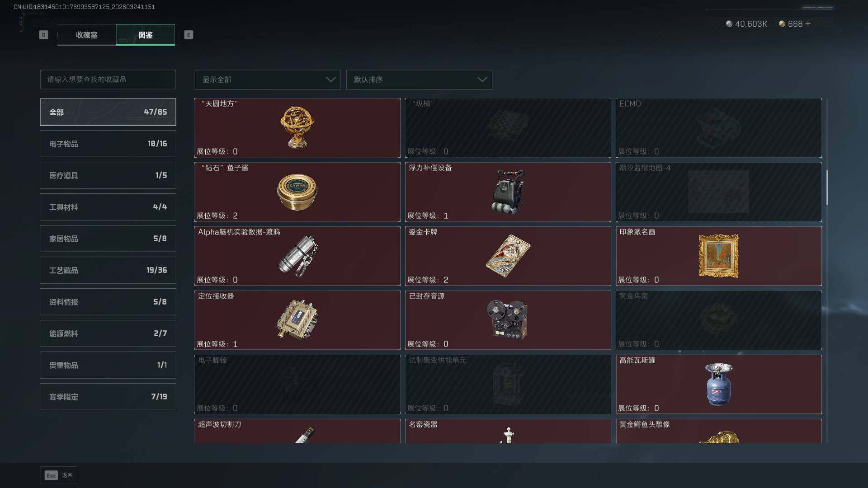868x488 pixels.
Task: Select the 图鉴 tab
Action: point(146,35)
